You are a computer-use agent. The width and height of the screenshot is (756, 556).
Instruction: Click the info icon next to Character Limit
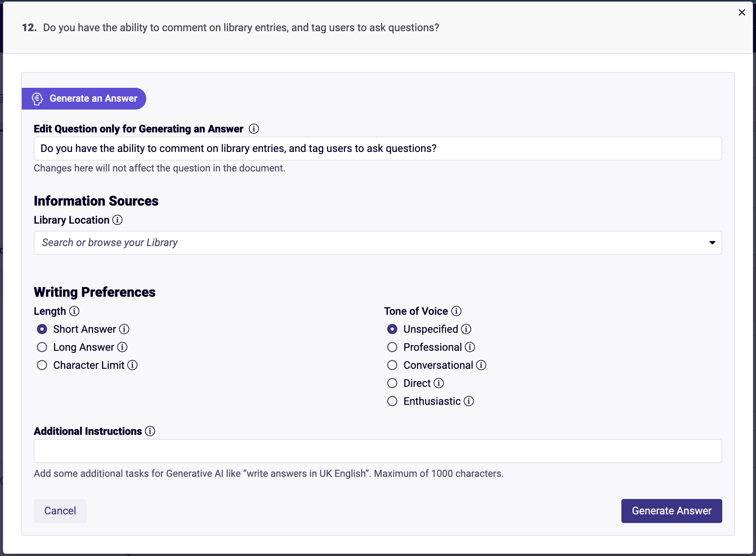132,365
